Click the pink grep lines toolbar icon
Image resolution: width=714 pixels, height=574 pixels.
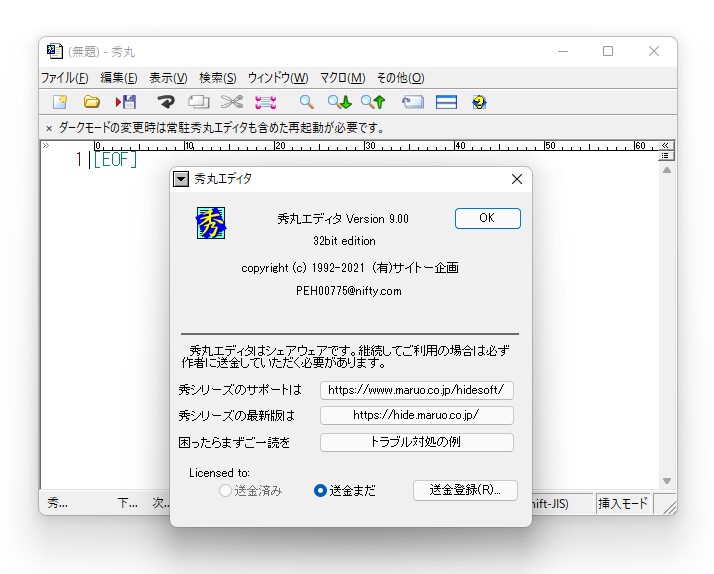[265, 102]
